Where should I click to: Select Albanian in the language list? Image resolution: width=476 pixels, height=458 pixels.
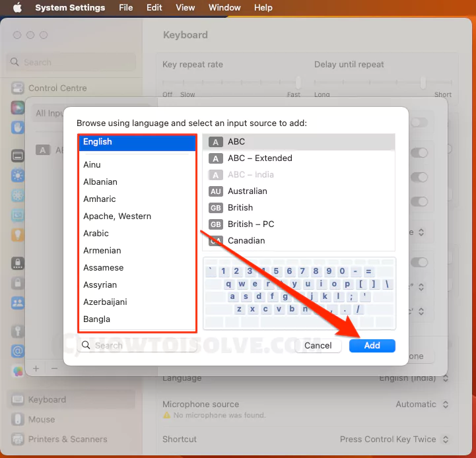click(x=137, y=181)
